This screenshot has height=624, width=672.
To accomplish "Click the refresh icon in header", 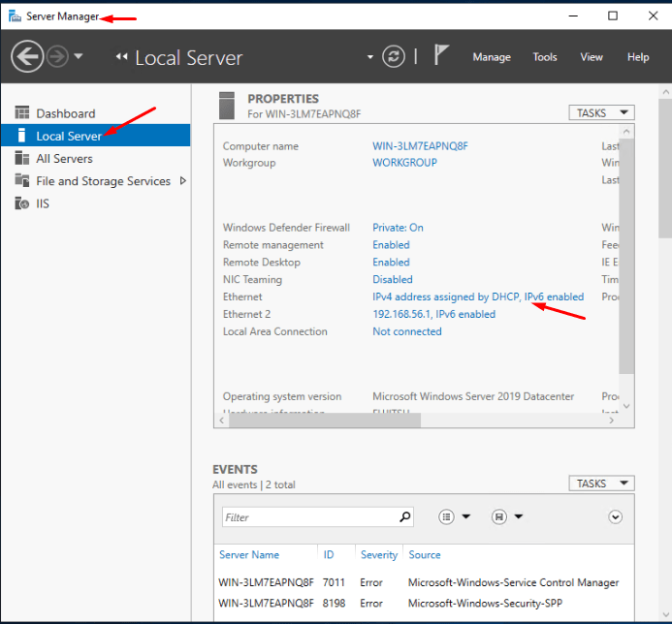I will [393, 57].
